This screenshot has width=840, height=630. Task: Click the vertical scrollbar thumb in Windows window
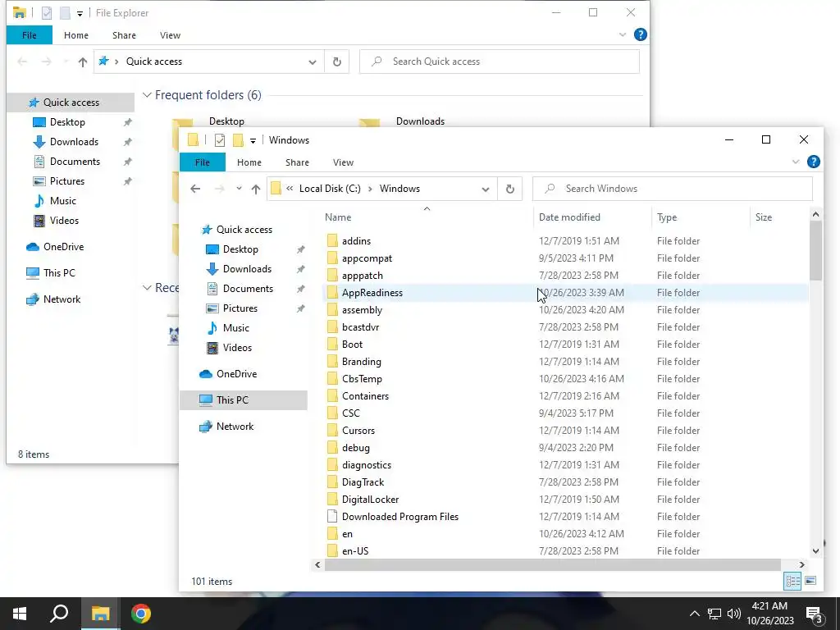pyautogui.click(x=815, y=251)
